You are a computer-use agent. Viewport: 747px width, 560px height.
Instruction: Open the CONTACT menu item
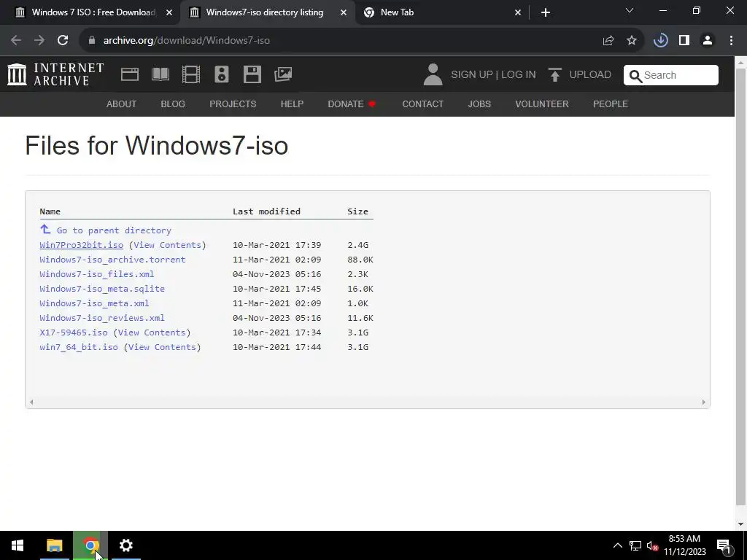tap(423, 104)
